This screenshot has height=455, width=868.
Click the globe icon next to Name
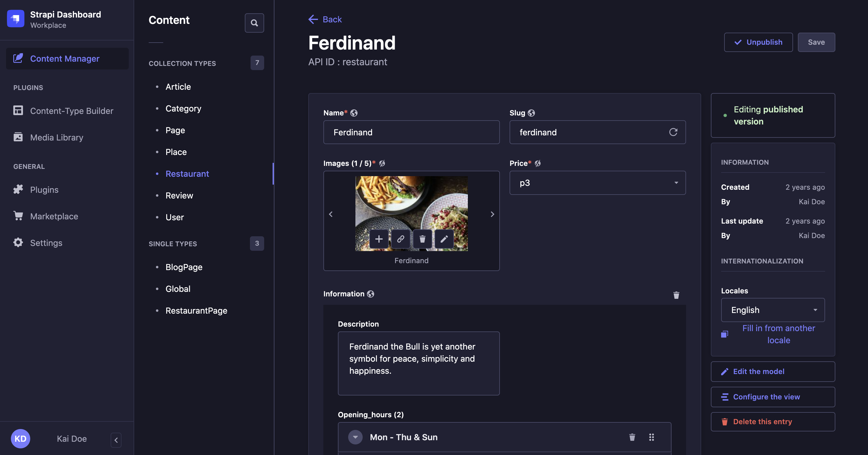pyautogui.click(x=354, y=113)
